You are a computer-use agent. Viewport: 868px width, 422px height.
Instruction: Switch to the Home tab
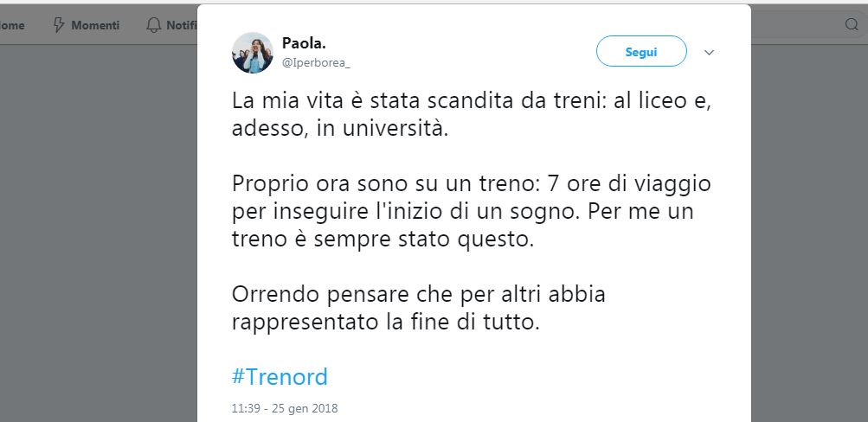12,25
